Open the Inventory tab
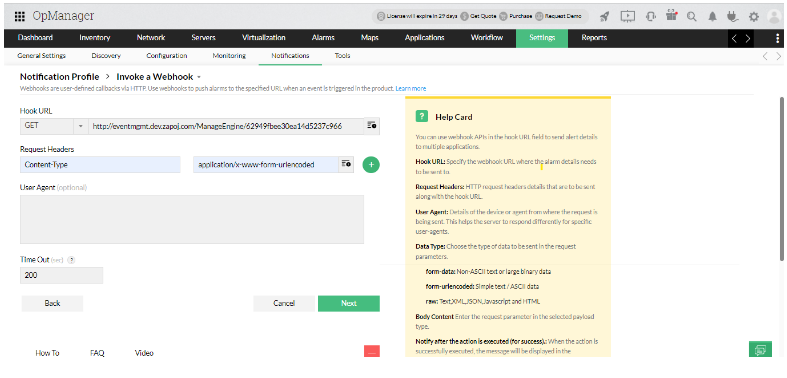Screen dimensions: 787x378 95,38
